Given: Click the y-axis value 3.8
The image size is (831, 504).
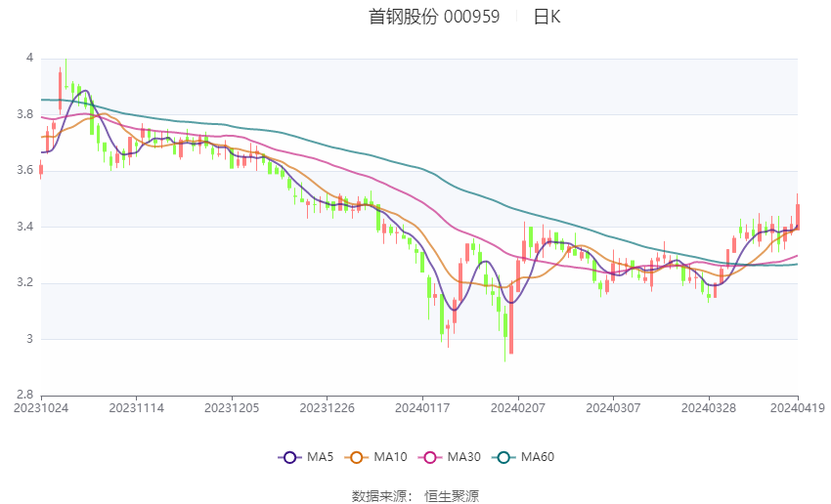Looking at the screenshot, I should pyautogui.click(x=24, y=114).
